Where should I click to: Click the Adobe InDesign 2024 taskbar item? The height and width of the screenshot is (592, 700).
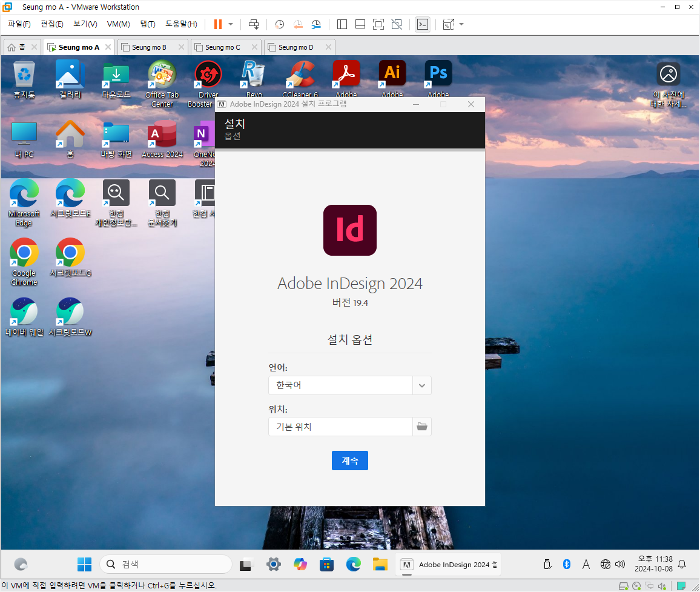[447, 564]
